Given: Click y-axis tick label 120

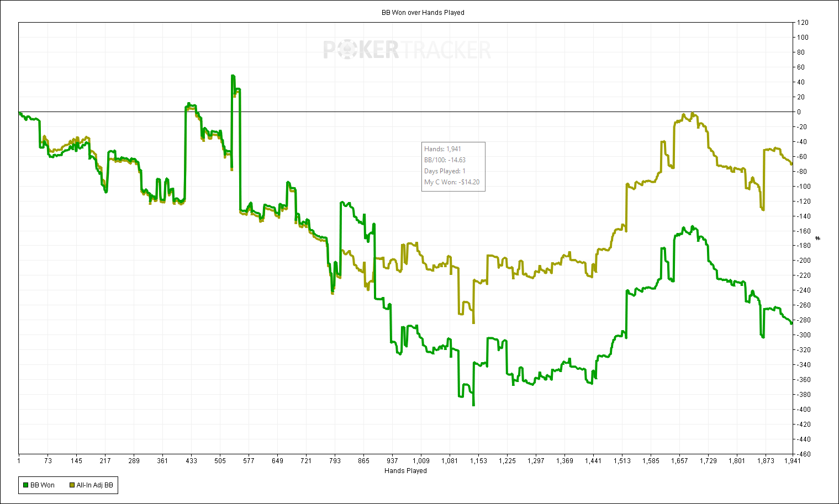Looking at the screenshot, I should click(x=803, y=23).
